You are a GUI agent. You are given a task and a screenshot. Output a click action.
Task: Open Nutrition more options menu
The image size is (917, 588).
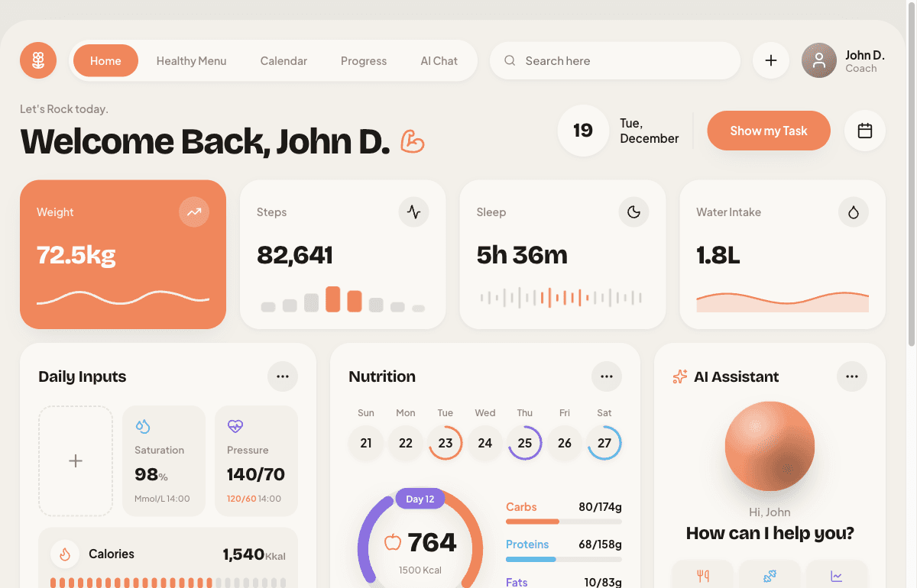[607, 376]
